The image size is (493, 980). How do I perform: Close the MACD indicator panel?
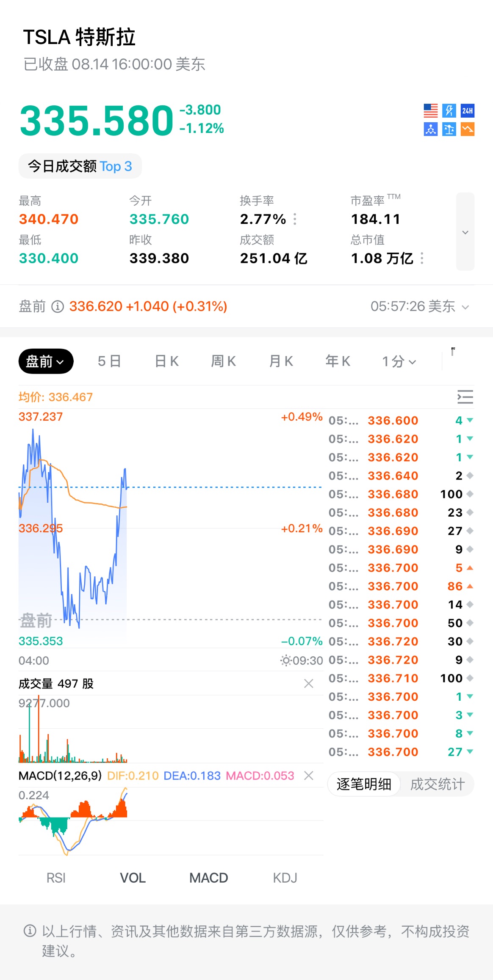point(309,776)
